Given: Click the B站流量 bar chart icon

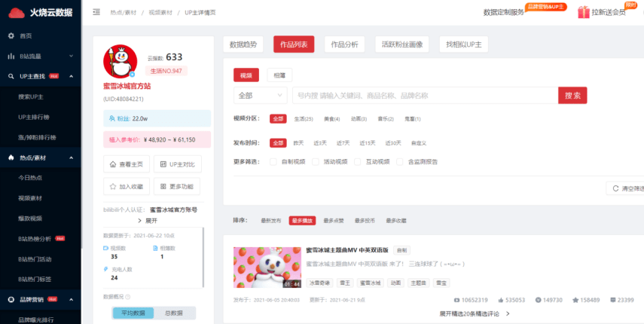Looking at the screenshot, I should 11,56.
